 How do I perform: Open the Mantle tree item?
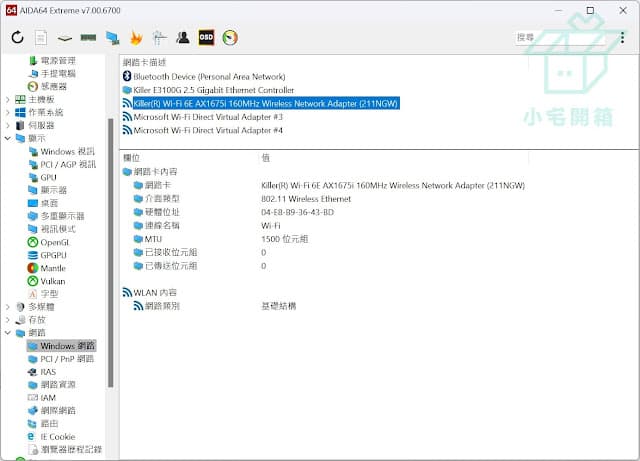[53, 268]
